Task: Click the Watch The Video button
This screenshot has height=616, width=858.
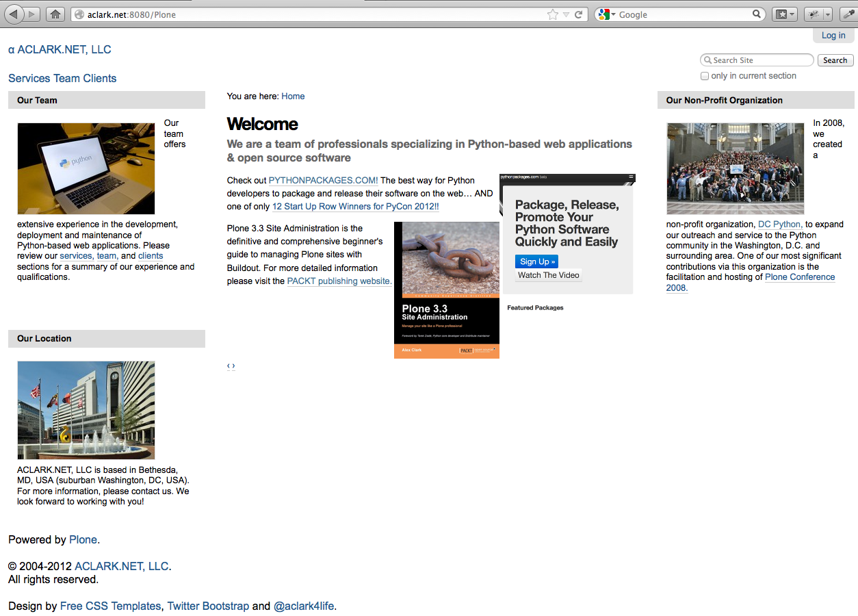Action: pos(549,275)
